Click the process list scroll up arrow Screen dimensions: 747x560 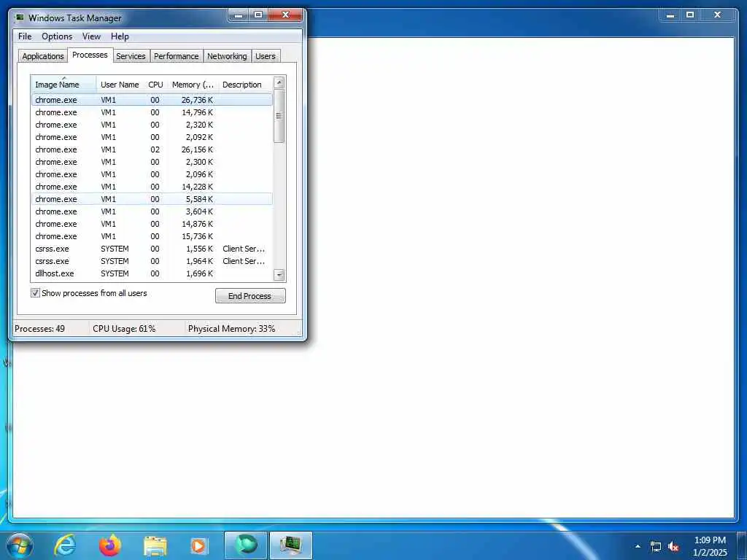point(279,82)
